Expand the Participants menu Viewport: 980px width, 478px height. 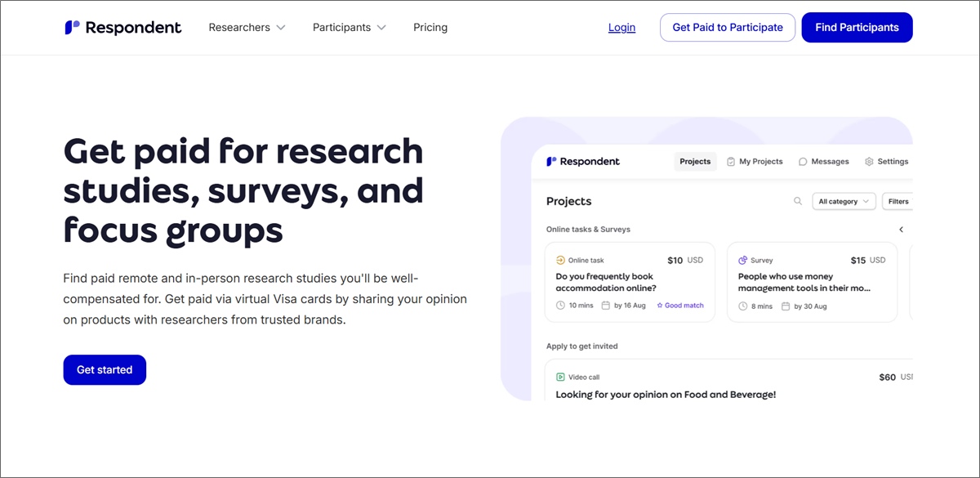(x=350, y=27)
